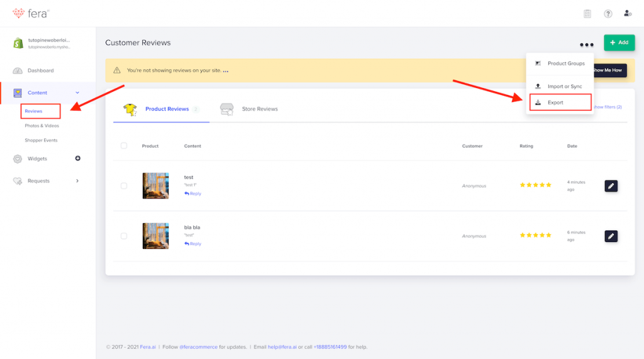The height and width of the screenshot is (359, 644).
Task: Click the Fera heart logo
Action: click(18, 13)
